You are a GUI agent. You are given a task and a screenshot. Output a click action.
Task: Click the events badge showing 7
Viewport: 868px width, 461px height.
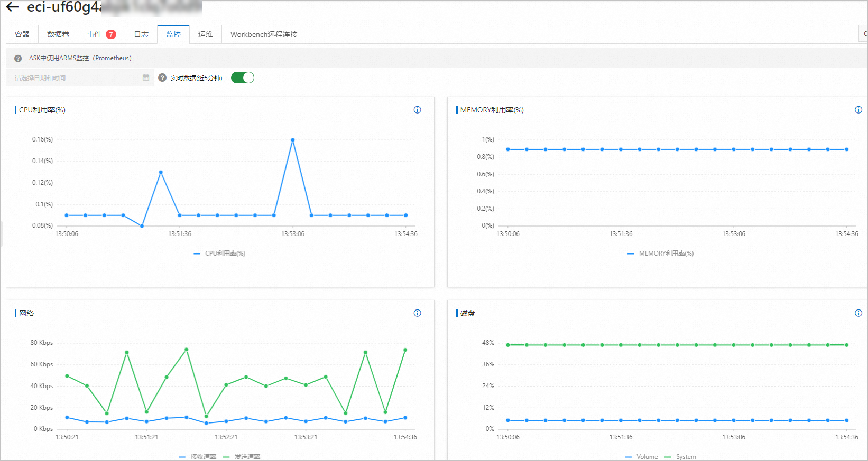pos(111,34)
